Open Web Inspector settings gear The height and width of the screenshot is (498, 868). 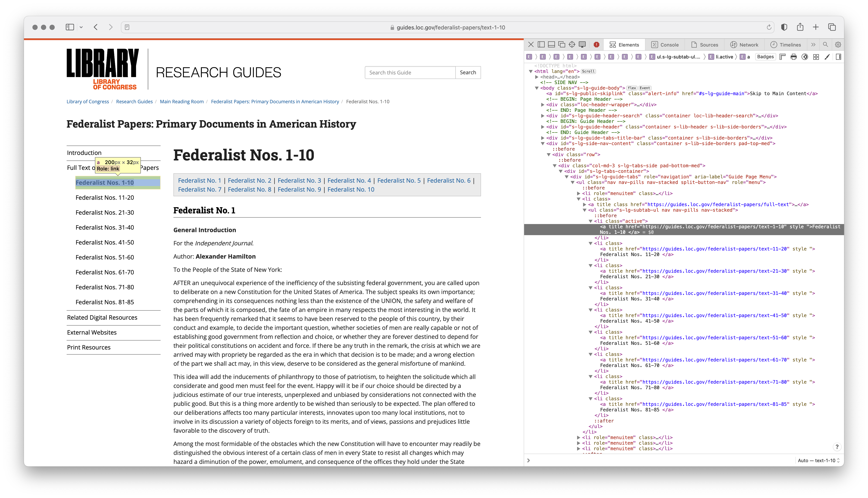838,44
